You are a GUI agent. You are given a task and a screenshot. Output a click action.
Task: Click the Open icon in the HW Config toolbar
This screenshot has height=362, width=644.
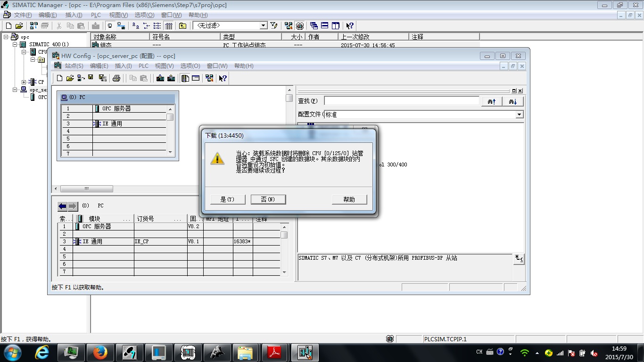point(70,78)
